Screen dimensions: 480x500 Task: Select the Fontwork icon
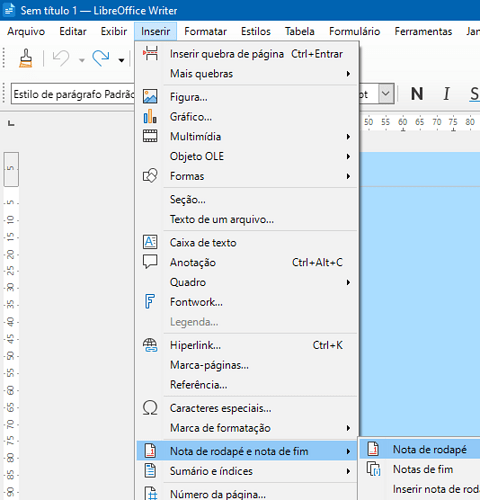[x=150, y=302]
